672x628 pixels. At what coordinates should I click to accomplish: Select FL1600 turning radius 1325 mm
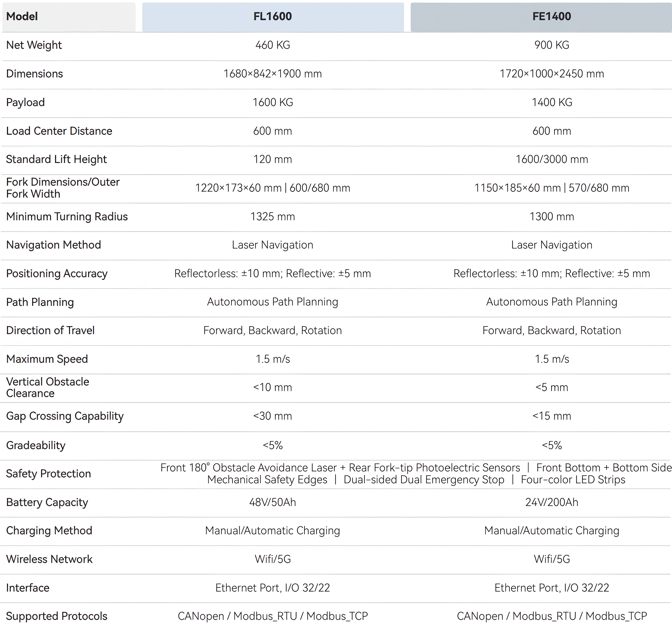(x=273, y=217)
